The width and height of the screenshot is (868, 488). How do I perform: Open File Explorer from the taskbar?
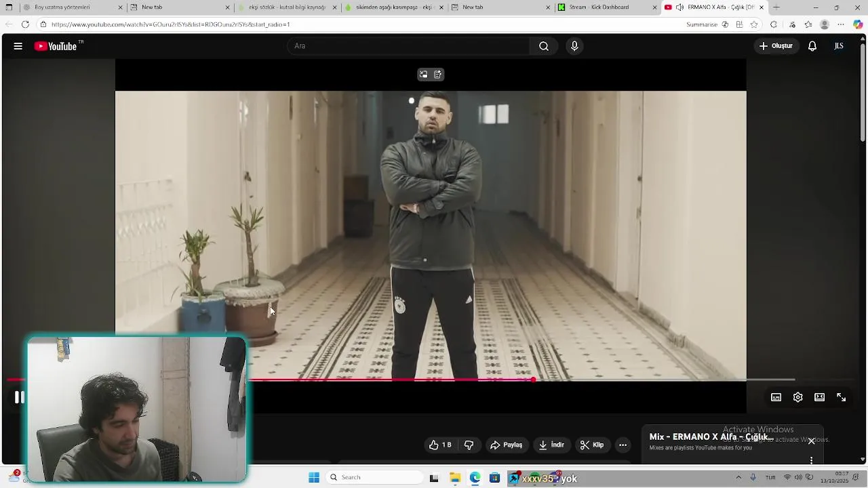pos(455,478)
